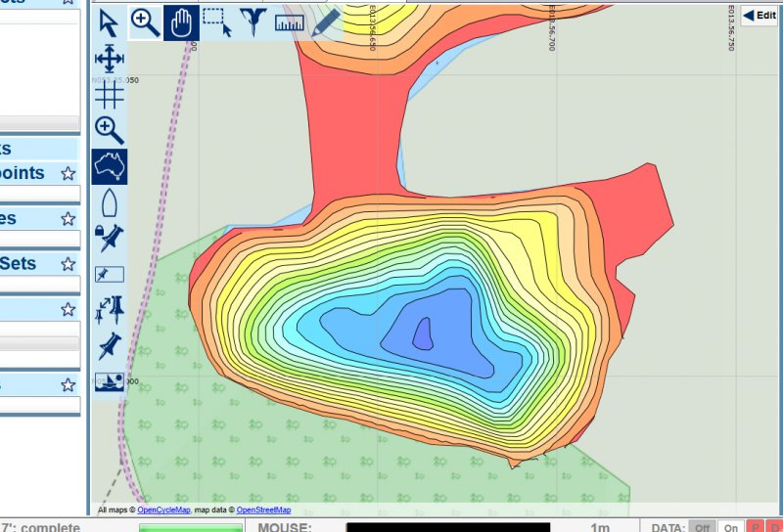This screenshot has width=783, height=532.
Task: Switch DATA toggle to Off
Action: click(x=701, y=528)
